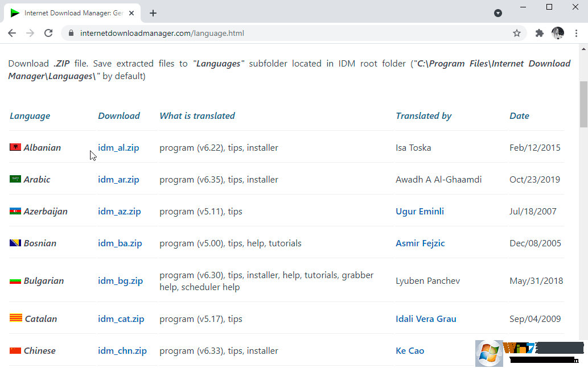Reload the current page
588x368 pixels.
click(x=48, y=33)
